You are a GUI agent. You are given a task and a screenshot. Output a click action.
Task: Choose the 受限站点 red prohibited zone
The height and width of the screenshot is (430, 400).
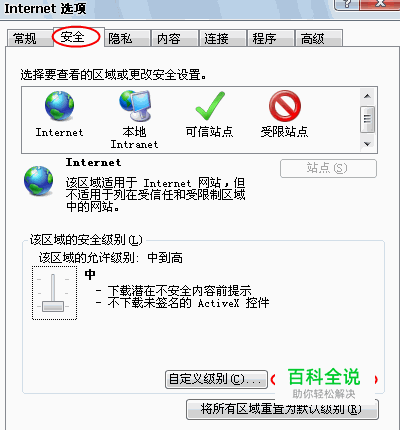tap(285, 106)
